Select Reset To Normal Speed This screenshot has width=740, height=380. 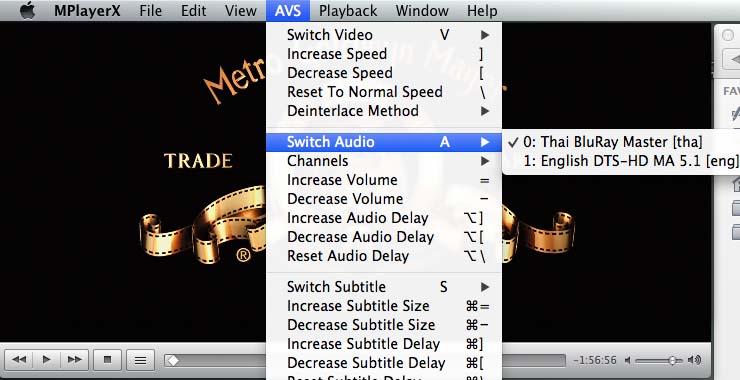click(384, 92)
